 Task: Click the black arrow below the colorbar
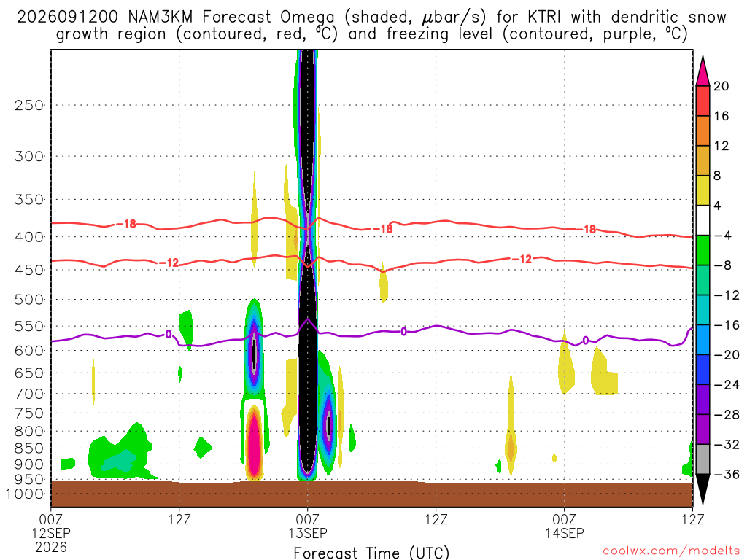point(703,489)
